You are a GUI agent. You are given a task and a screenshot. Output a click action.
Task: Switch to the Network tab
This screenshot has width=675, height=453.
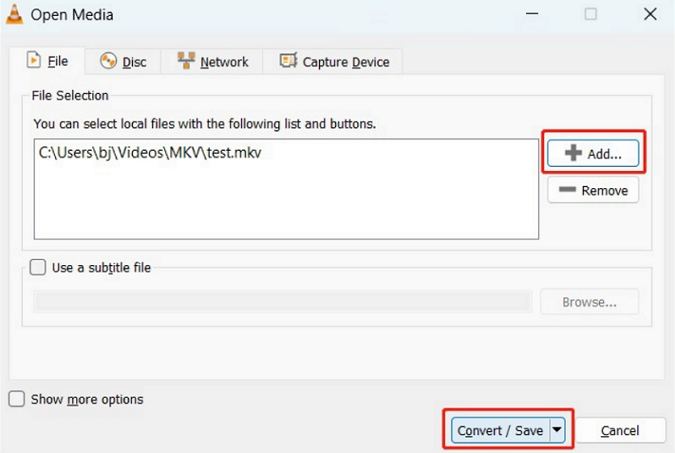[213, 62]
